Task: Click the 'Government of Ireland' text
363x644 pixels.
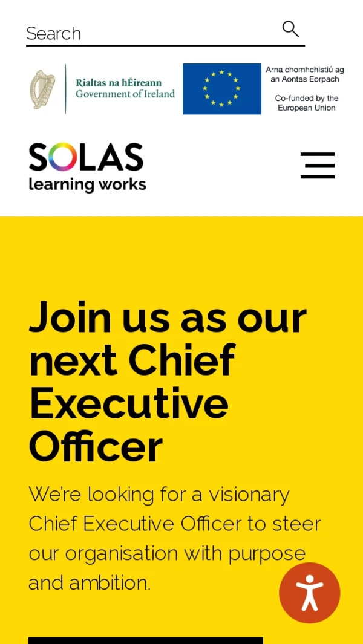Action: pyautogui.click(x=125, y=94)
